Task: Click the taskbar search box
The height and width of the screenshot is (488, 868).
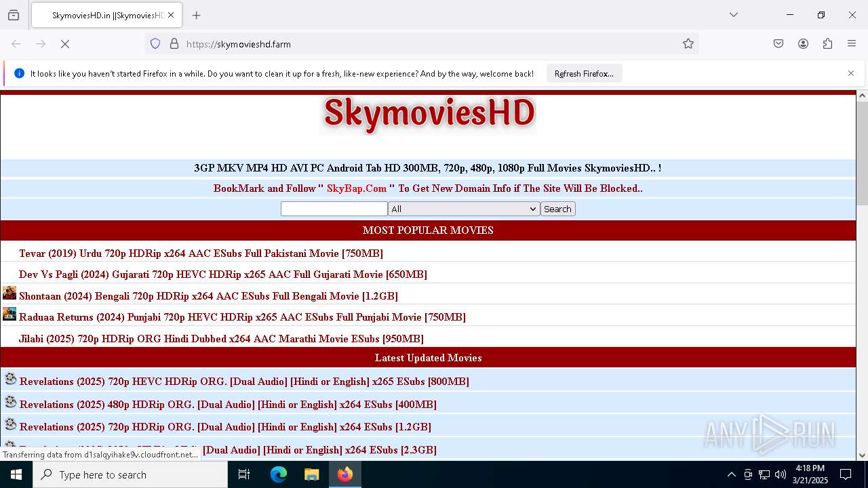Action: tap(130, 474)
